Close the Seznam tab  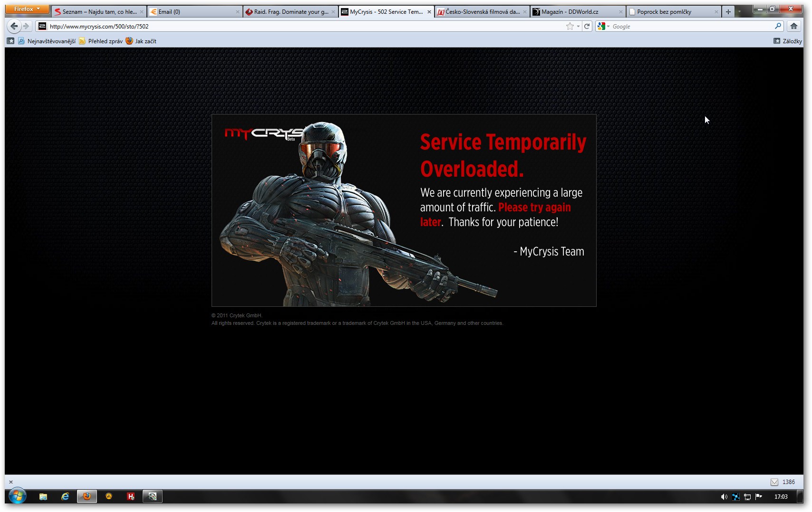click(142, 12)
